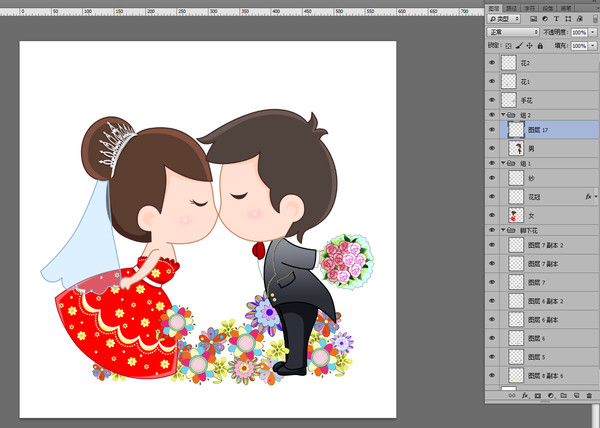Screen dimensions: 600x428
Task: Select the 图层 7 副本 layer name
Action: (x=543, y=264)
